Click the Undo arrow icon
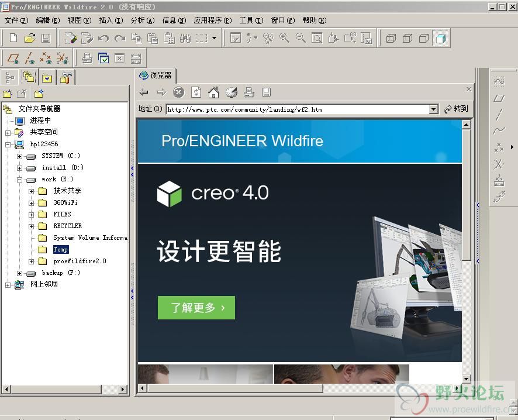 coord(103,39)
